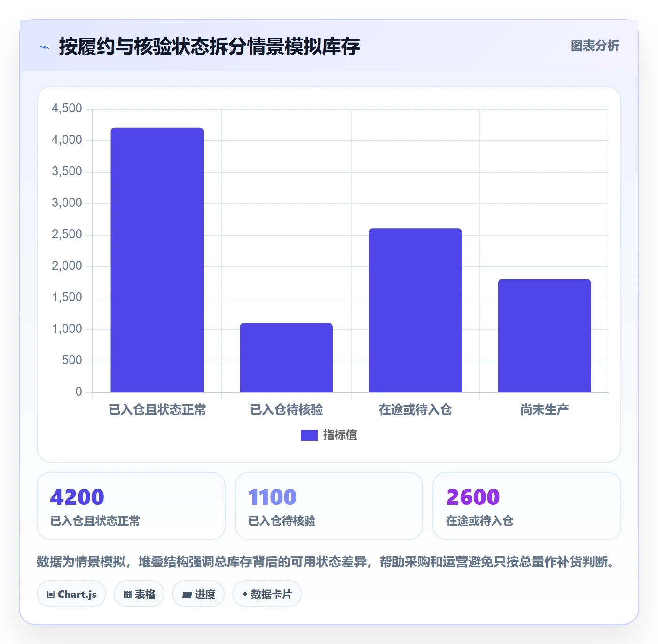Select the chart bar for 已入仓待核验
658x644 pixels.
(286, 357)
